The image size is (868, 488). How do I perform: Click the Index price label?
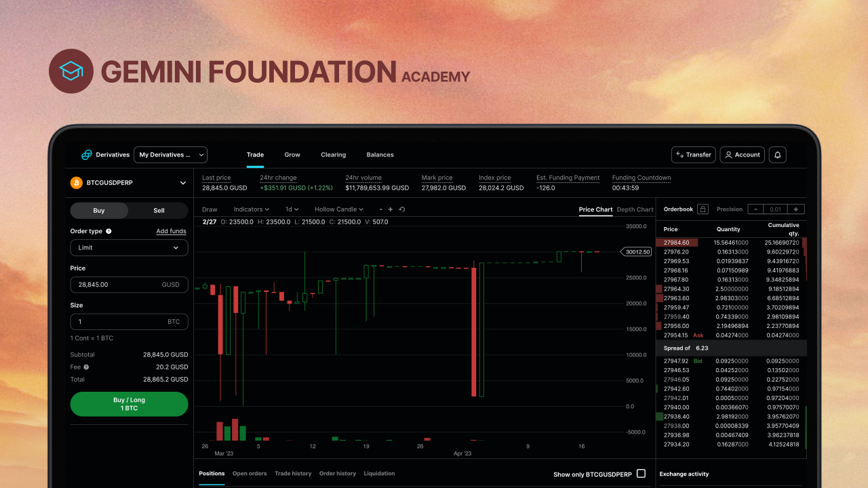click(x=495, y=178)
